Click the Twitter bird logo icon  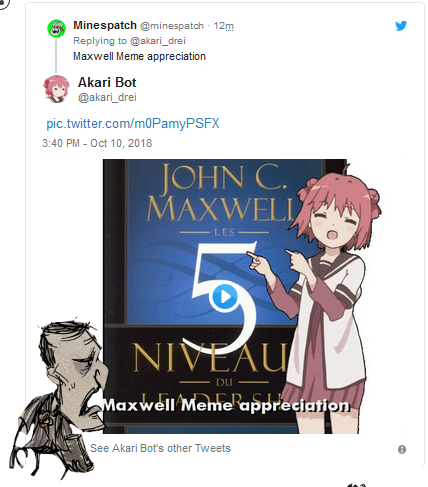click(x=401, y=26)
